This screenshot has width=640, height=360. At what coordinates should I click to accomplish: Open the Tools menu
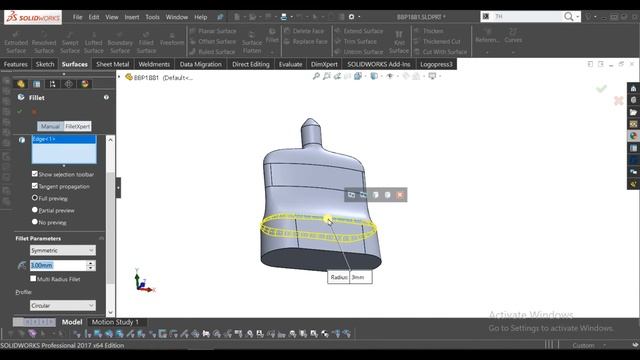pos(152,17)
